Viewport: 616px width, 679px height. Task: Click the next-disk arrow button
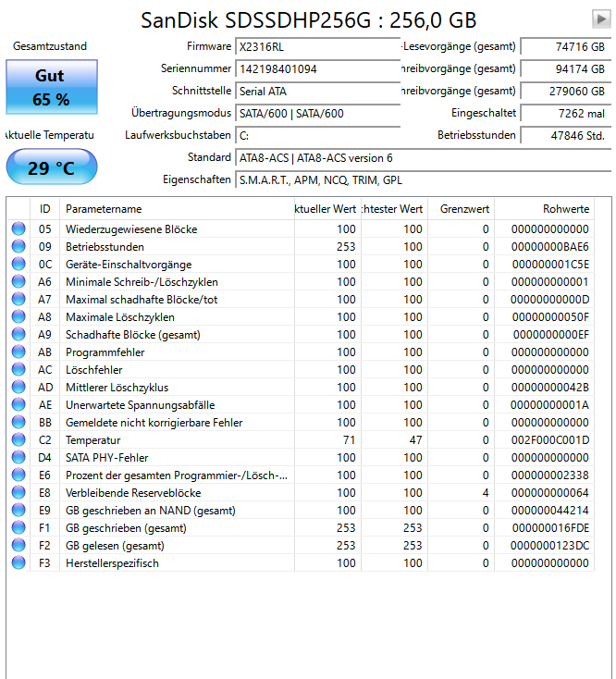click(x=601, y=19)
